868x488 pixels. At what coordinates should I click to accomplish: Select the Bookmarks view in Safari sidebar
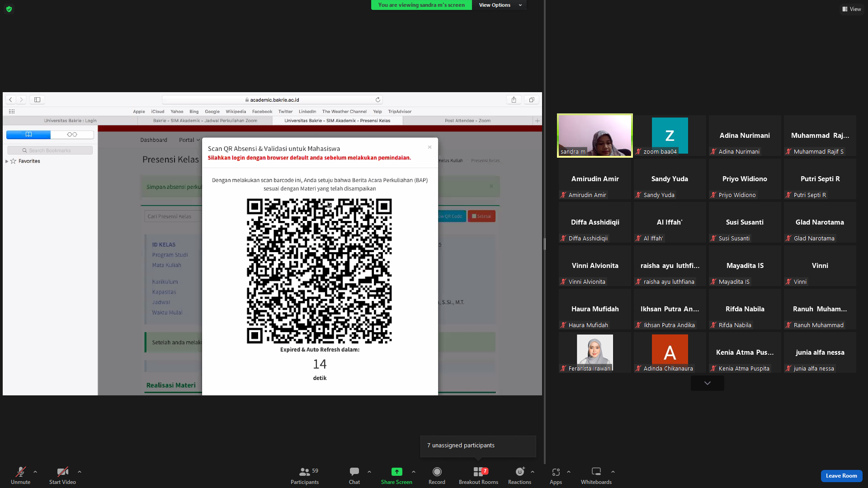tap(28, 135)
